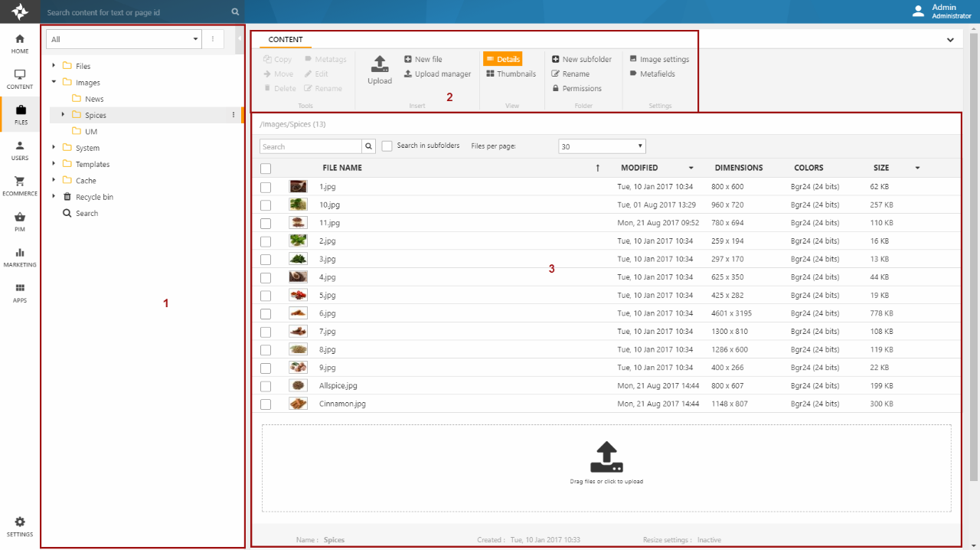This screenshot has width=980, height=550.
Task: Expand the System folder in the tree
Action: pos(54,148)
